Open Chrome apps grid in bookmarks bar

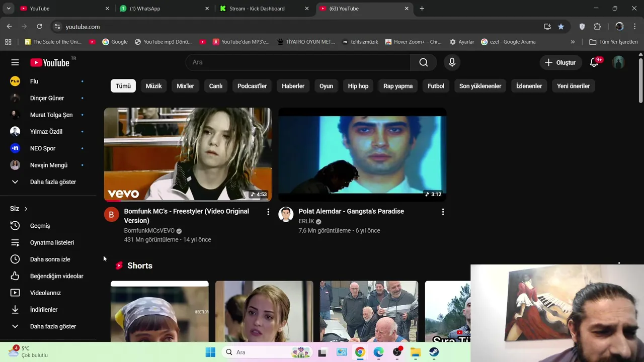(8, 42)
